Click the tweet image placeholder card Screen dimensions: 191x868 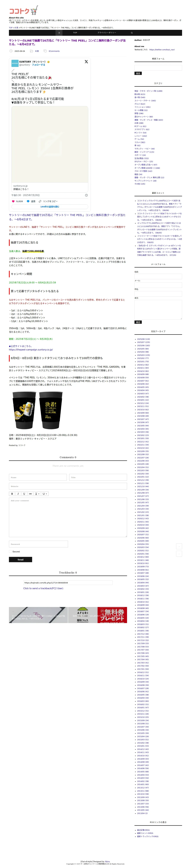coord(50,145)
